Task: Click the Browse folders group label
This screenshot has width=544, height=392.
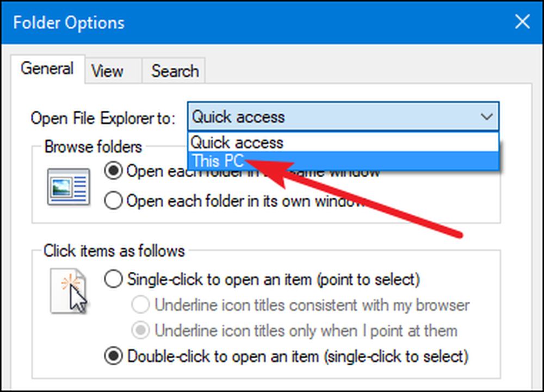Action: 93,147
